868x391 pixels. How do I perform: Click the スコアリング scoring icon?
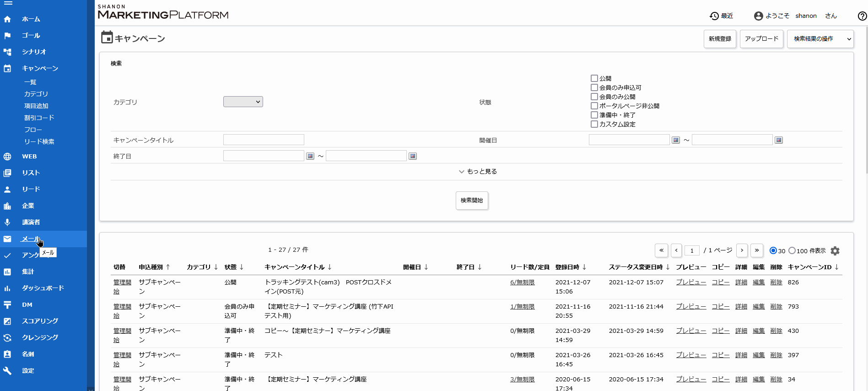pos(7,321)
